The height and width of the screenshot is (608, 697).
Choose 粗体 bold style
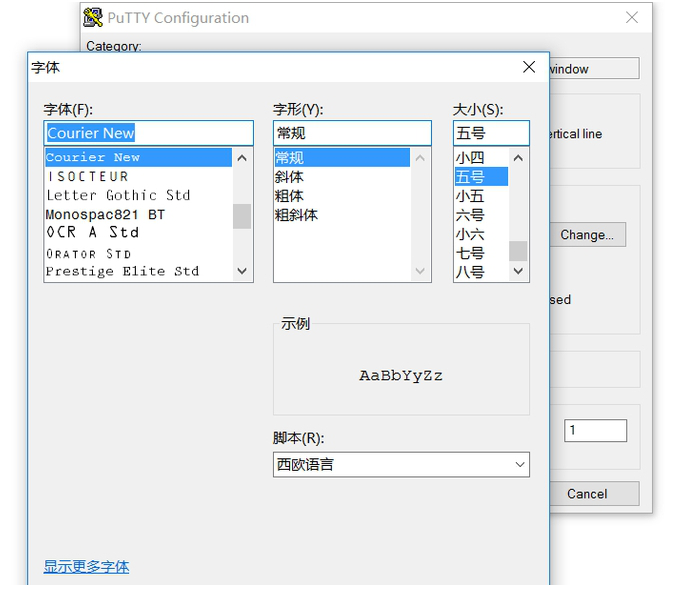point(342,196)
